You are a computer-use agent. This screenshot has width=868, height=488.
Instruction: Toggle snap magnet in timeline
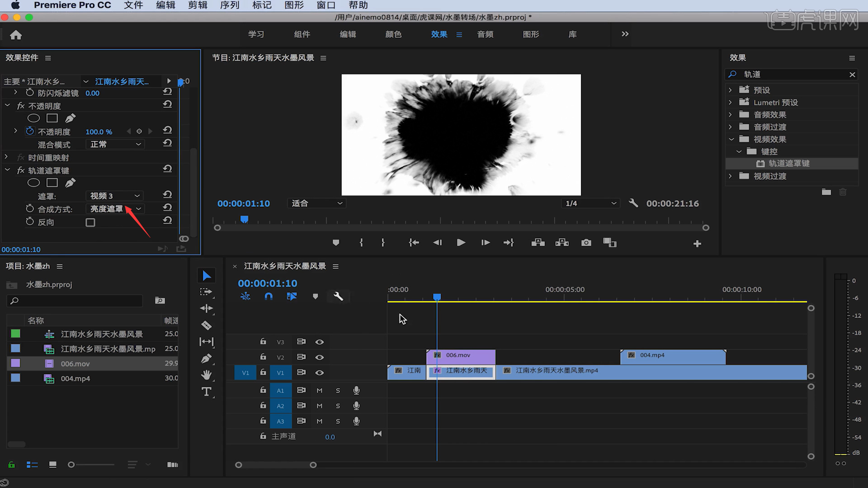(x=269, y=296)
